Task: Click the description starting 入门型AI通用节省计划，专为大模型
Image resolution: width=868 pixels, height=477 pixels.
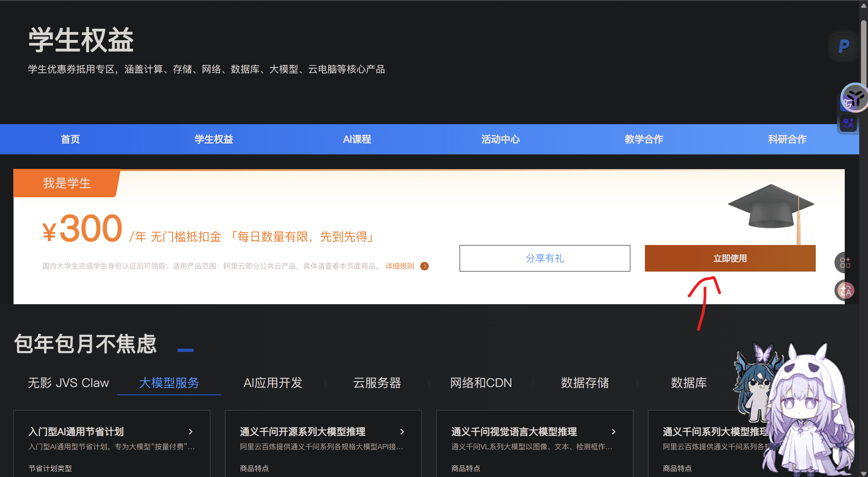Action: 111,447
